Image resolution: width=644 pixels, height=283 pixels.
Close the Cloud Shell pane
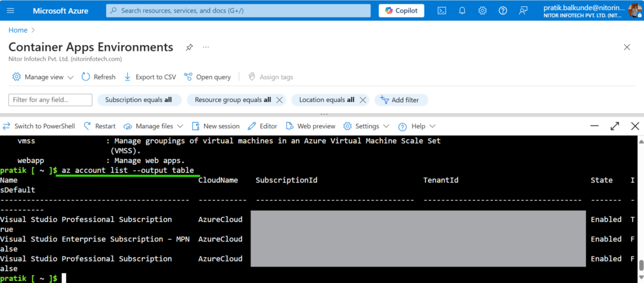coord(635,126)
